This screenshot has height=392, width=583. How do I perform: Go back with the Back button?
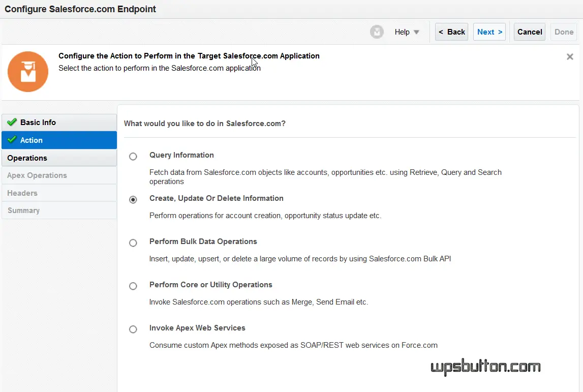[x=451, y=32]
